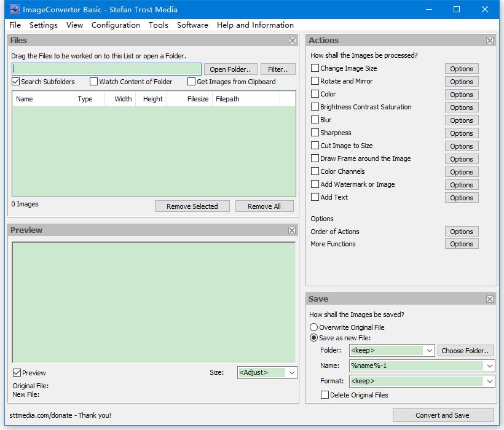Check the Change Image Size action
504x430 pixels.
tap(315, 68)
